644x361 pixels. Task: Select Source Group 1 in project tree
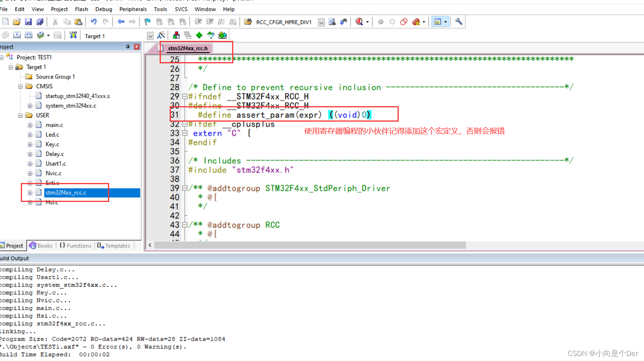[55, 77]
